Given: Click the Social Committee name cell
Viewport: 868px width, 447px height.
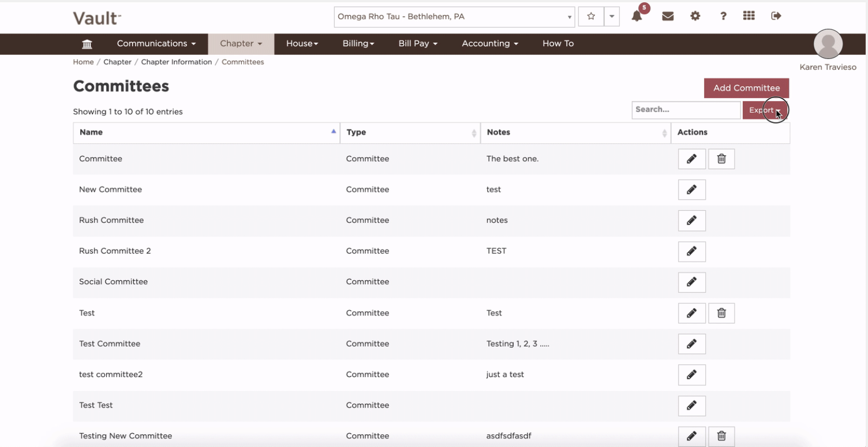Looking at the screenshot, I should tap(113, 282).
